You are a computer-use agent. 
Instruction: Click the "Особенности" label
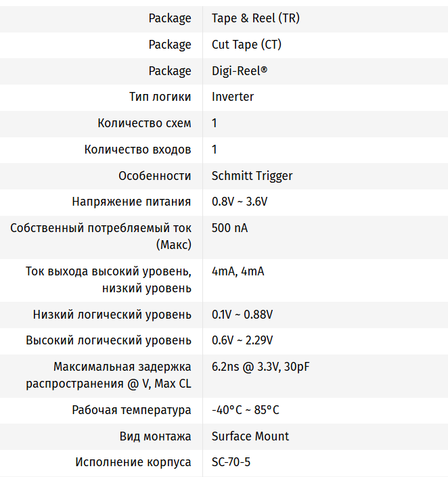(155, 176)
